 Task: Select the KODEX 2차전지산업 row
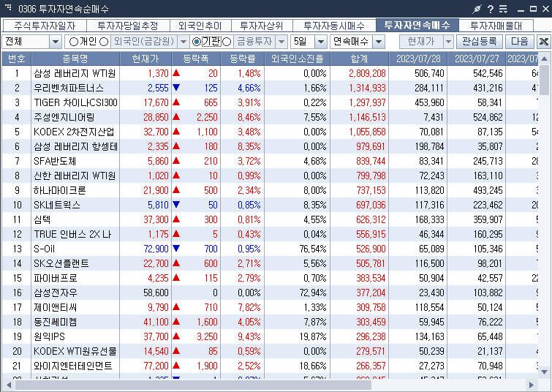270,132
